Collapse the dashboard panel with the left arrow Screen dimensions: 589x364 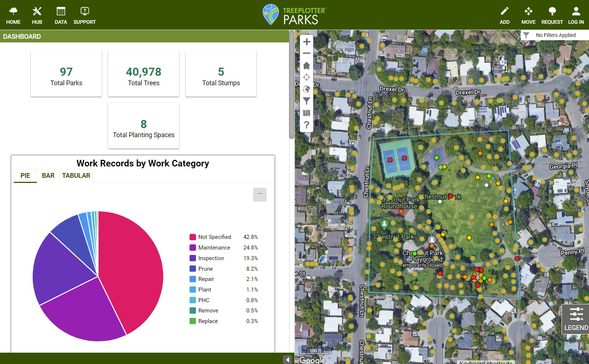pos(287,360)
